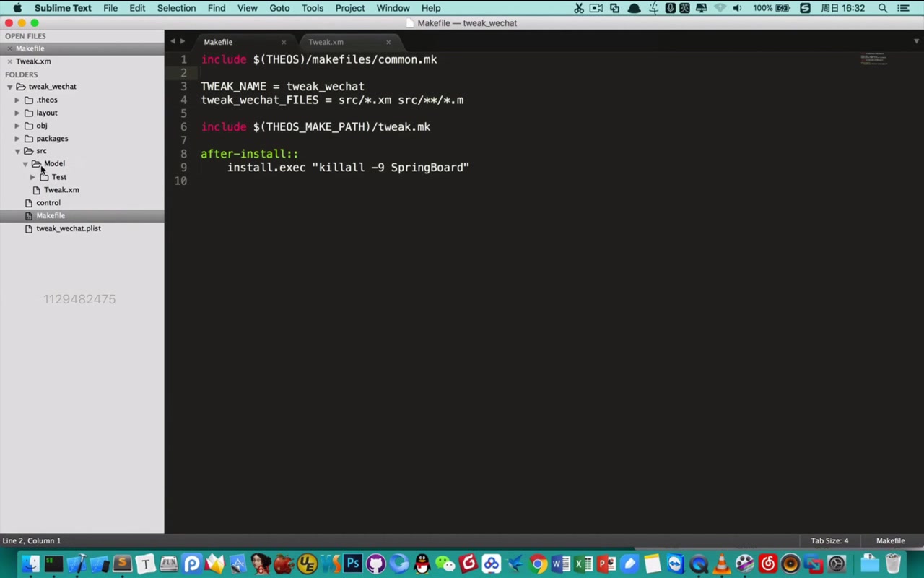Open the Goto menu
Image resolution: width=924 pixels, height=578 pixels.
pyautogui.click(x=279, y=8)
